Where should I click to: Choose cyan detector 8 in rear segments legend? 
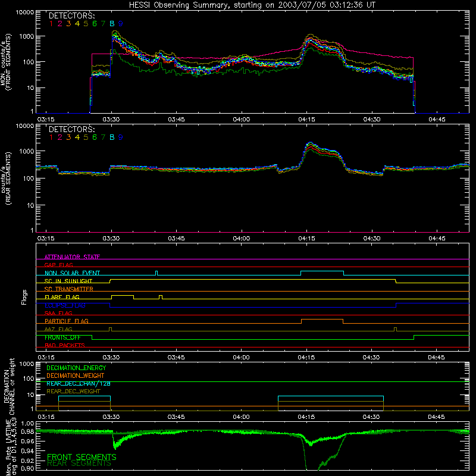pos(112,137)
